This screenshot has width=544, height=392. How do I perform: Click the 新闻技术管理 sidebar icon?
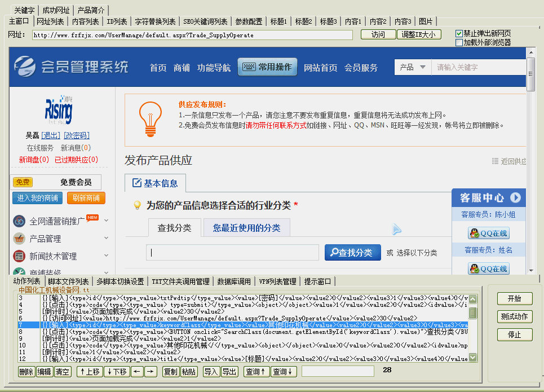click(x=19, y=256)
